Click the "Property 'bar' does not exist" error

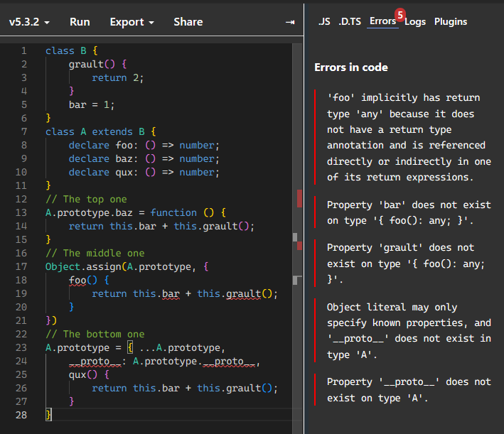pos(409,212)
